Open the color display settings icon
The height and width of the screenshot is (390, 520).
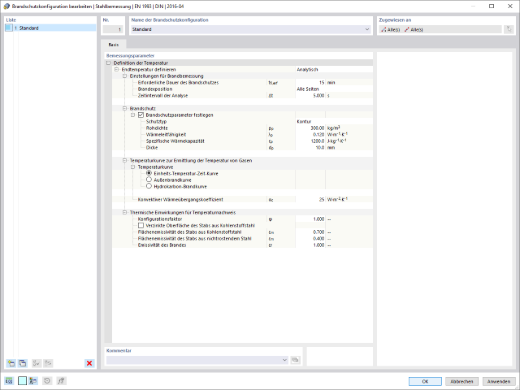click(x=33, y=381)
